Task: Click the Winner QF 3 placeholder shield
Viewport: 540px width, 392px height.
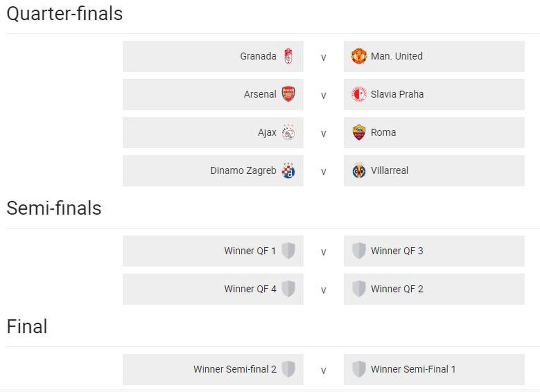Action: [x=359, y=251]
